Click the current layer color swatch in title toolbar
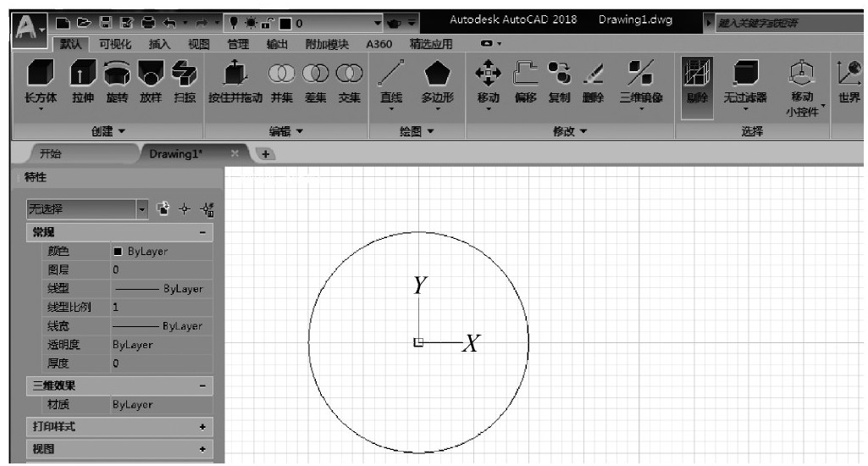The height and width of the screenshot is (466, 868). coord(285,23)
